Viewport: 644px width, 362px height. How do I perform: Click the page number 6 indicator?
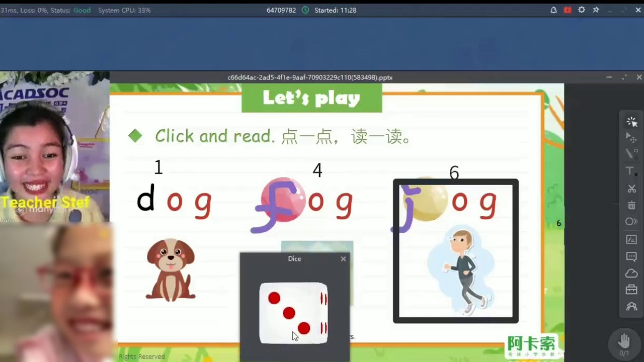558,223
